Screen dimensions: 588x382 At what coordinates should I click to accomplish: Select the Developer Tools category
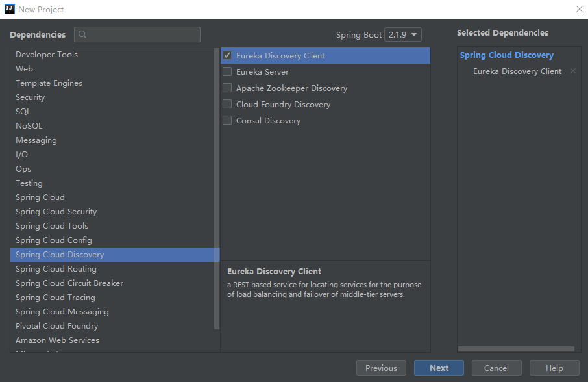pyautogui.click(x=47, y=55)
